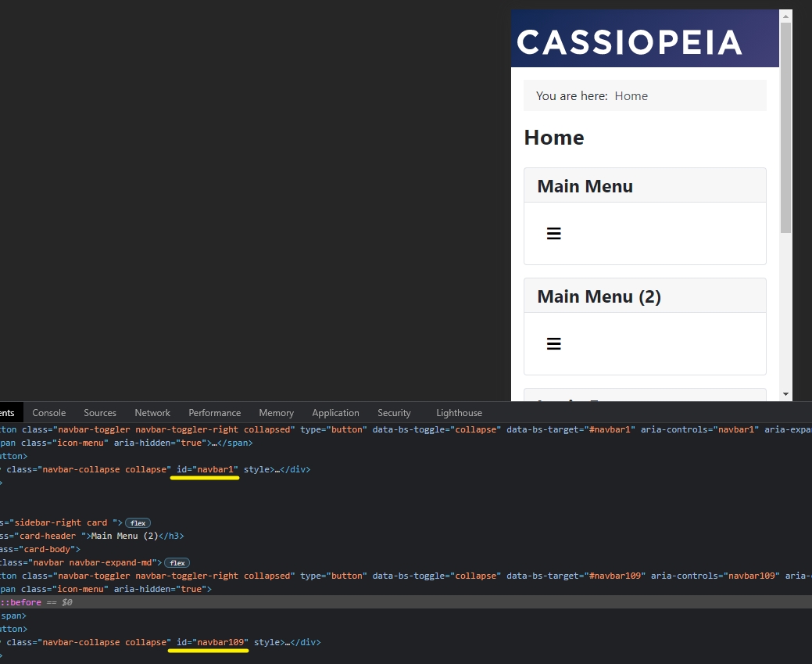Click the hamburger icon under Main Menu (2)
The width and height of the screenshot is (812, 664).
click(553, 343)
